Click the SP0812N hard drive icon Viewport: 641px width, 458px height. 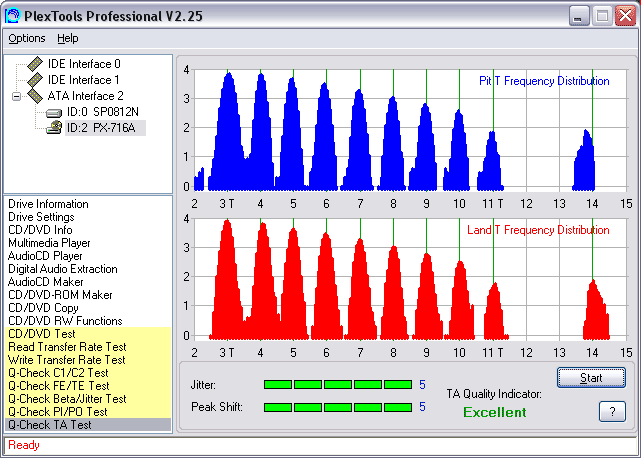pos(54,112)
